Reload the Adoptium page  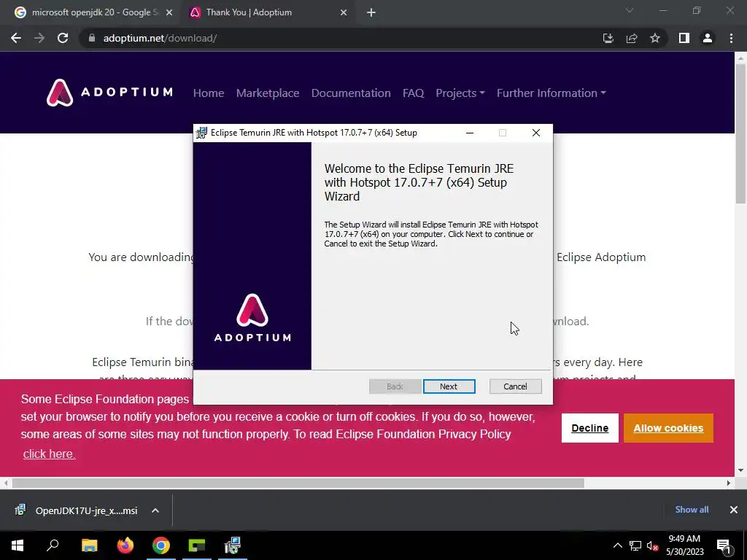(63, 38)
